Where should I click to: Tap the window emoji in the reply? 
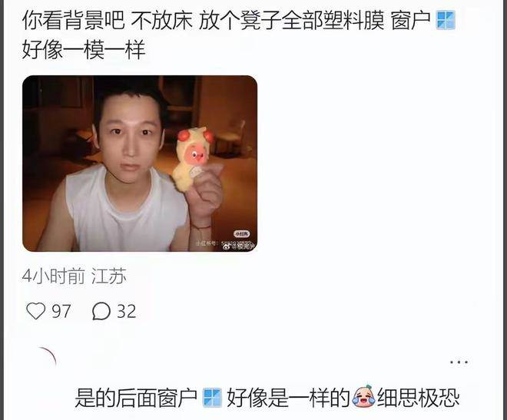tap(213, 398)
